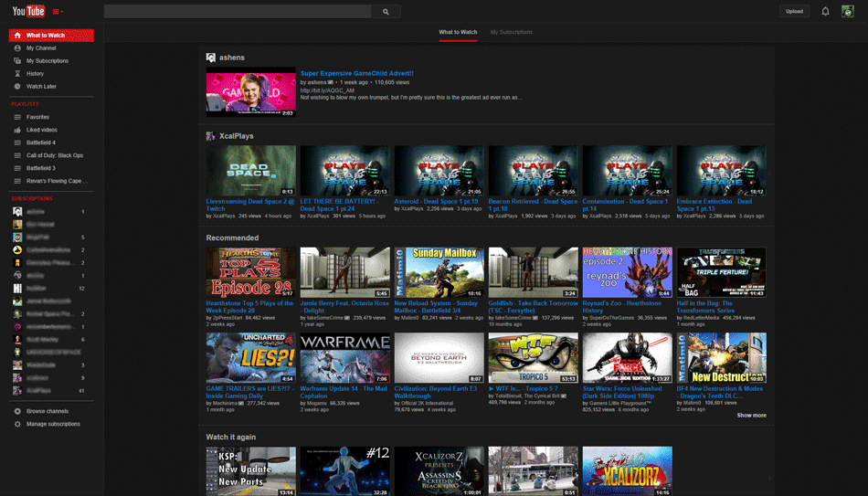Screen dimensions: 868x496
Task: Play Civilization: Beyond Earth E3 thumbnail
Action: coord(439,357)
